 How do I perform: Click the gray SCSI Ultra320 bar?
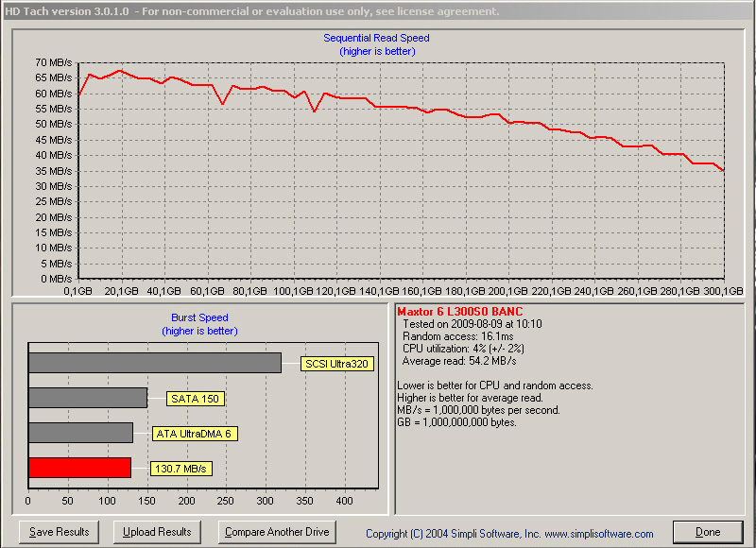[155, 363]
